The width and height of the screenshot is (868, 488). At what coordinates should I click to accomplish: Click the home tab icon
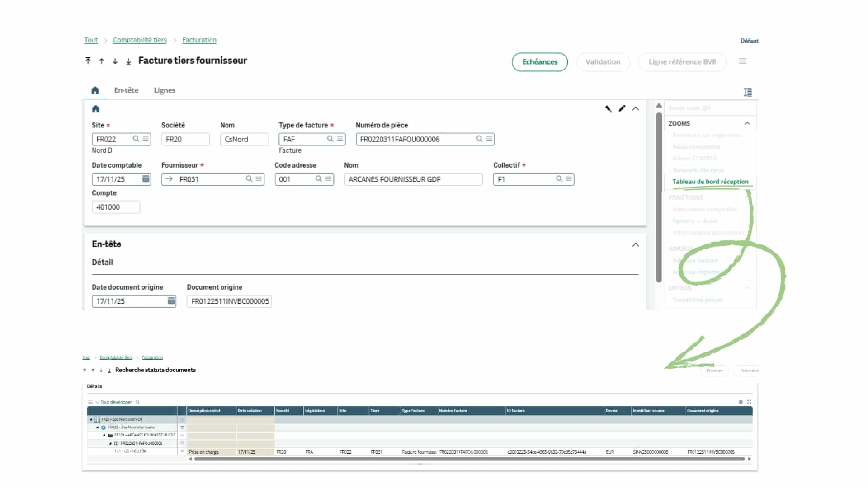click(x=95, y=90)
